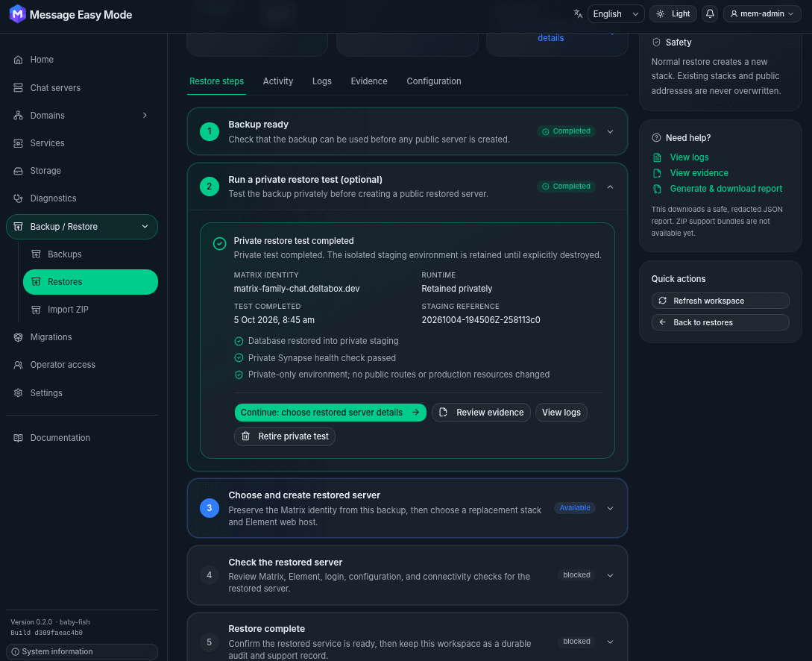This screenshot has height=661, width=812.
Task: Expand the Backup ready step chevron
Action: click(610, 131)
